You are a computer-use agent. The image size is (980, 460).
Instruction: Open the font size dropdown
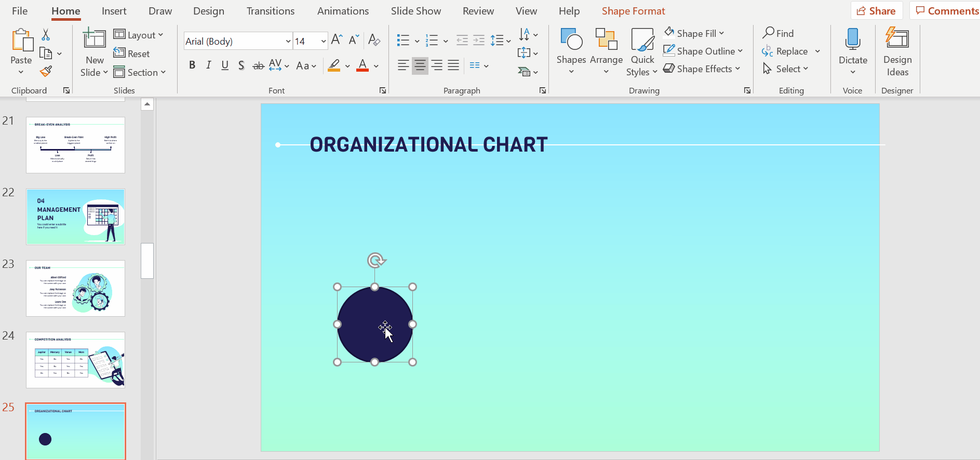click(323, 41)
